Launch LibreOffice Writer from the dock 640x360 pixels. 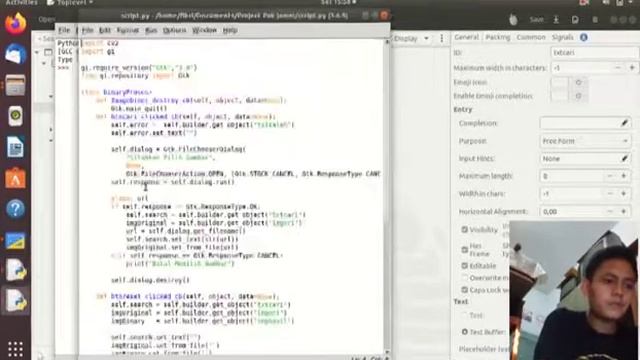point(15,147)
